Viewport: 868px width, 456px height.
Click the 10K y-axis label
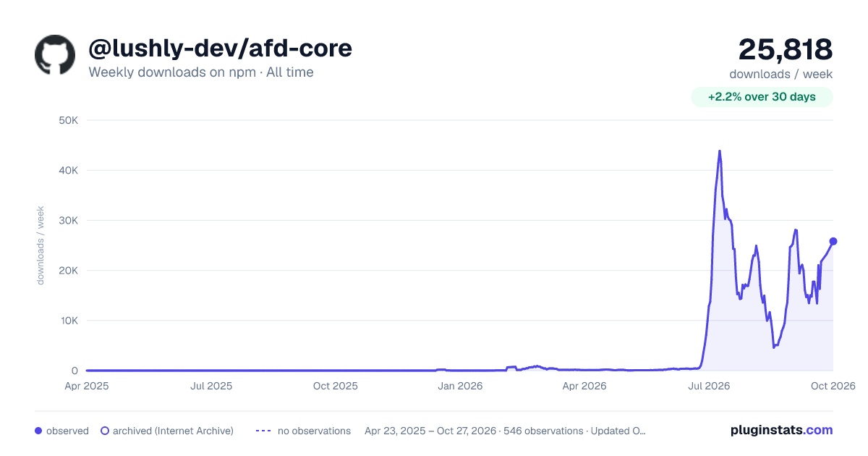68,321
